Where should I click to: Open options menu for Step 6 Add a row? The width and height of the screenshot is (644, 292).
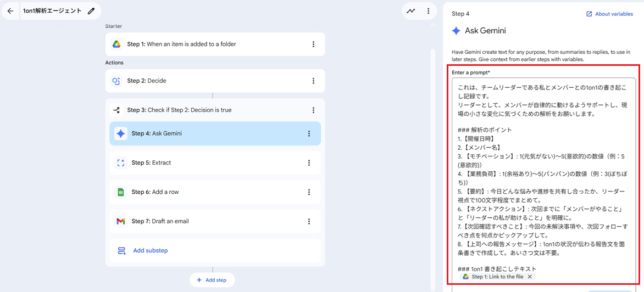click(309, 192)
